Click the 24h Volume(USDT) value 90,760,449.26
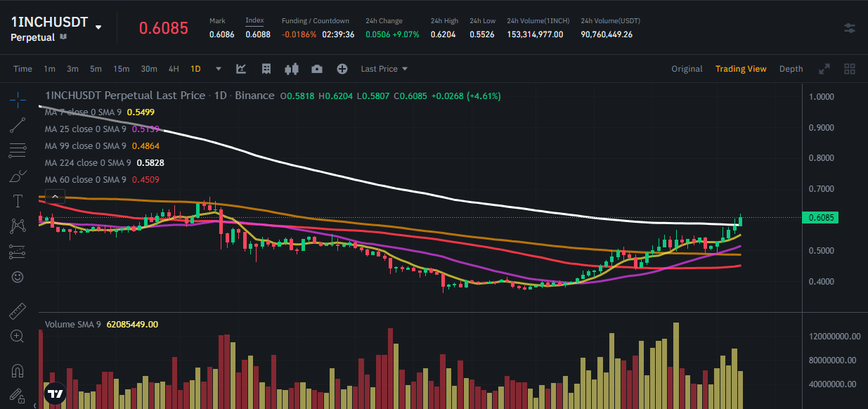Screen dimensions: 868x409 [607, 34]
